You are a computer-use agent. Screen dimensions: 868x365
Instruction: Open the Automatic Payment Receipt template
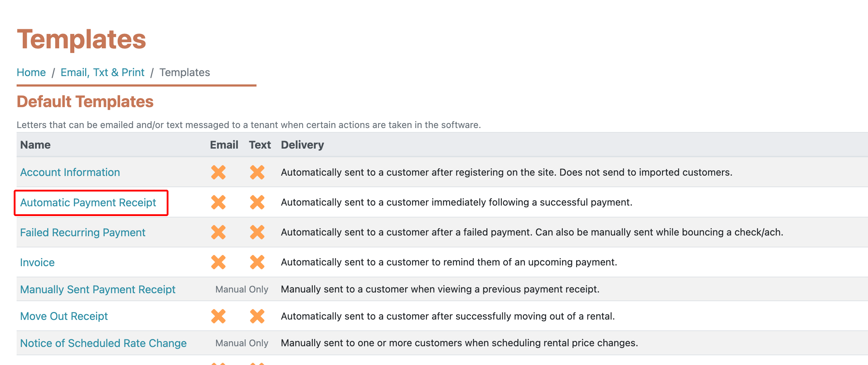[88, 203]
